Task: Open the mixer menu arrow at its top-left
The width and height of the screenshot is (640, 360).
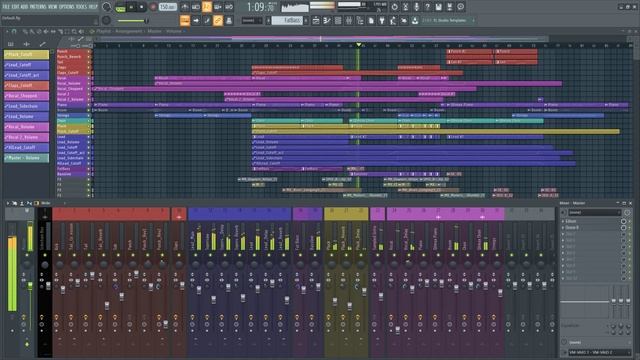Action: pos(8,203)
